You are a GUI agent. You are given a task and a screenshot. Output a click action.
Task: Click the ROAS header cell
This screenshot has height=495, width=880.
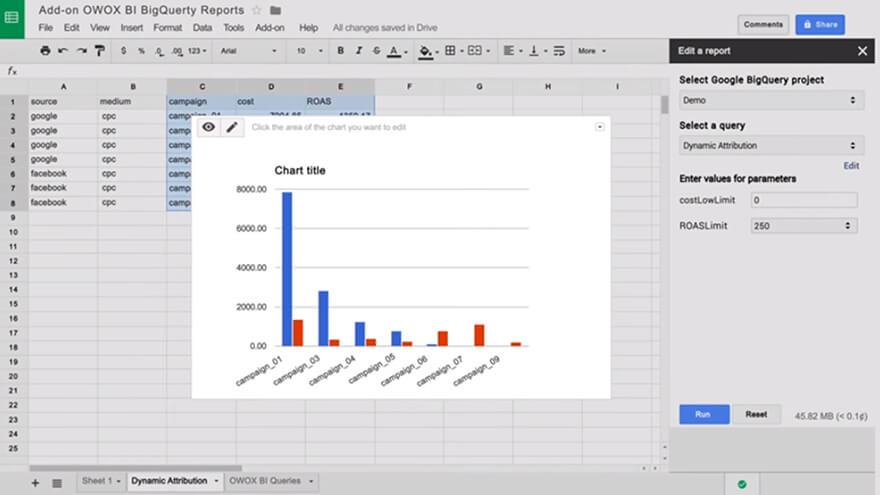point(340,102)
